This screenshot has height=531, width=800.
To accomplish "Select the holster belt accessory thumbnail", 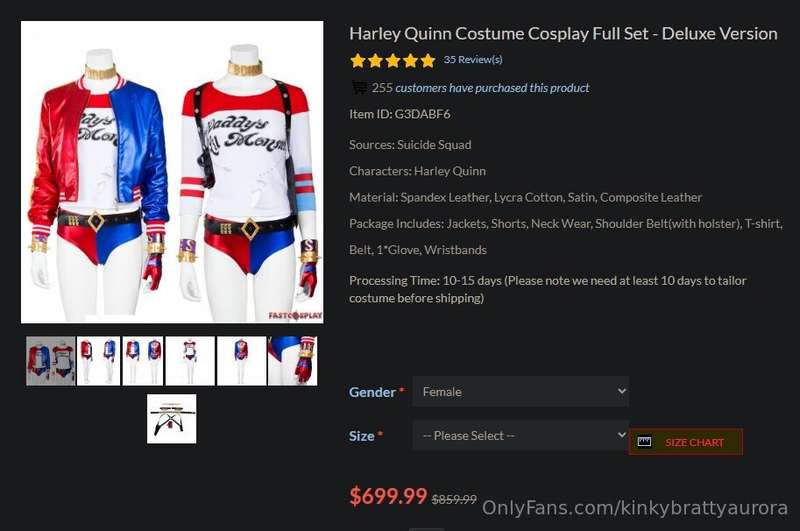I will 171,419.
